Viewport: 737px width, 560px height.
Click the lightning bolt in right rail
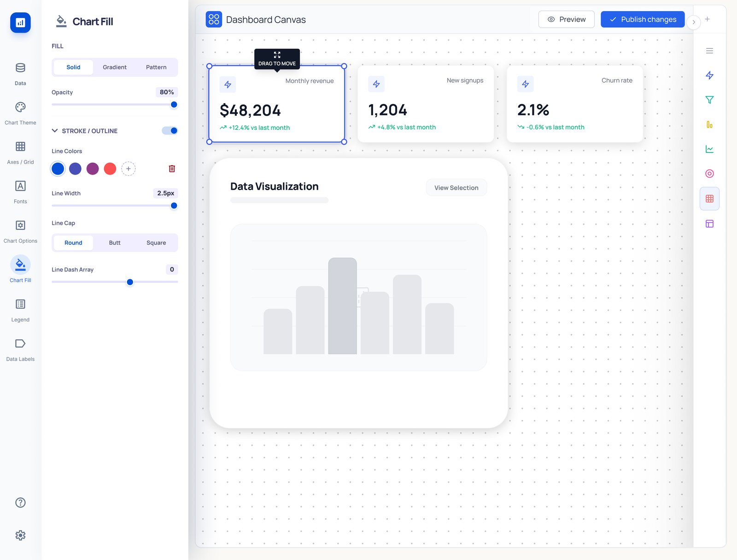click(x=709, y=75)
